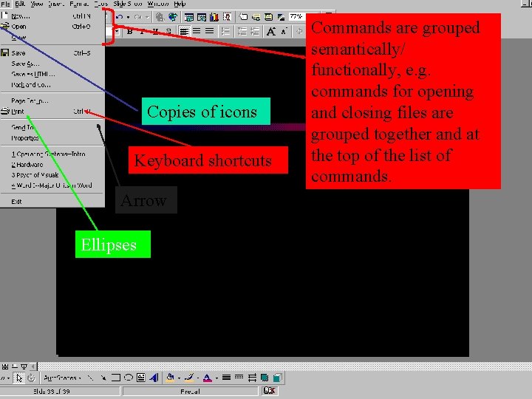Click the Insert Clip Art icon
This screenshot has height=399, width=532.
(x=227, y=16)
